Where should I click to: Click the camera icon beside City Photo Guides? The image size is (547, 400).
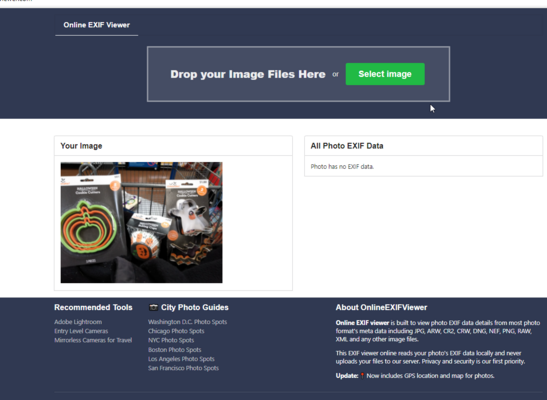[x=153, y=307]
